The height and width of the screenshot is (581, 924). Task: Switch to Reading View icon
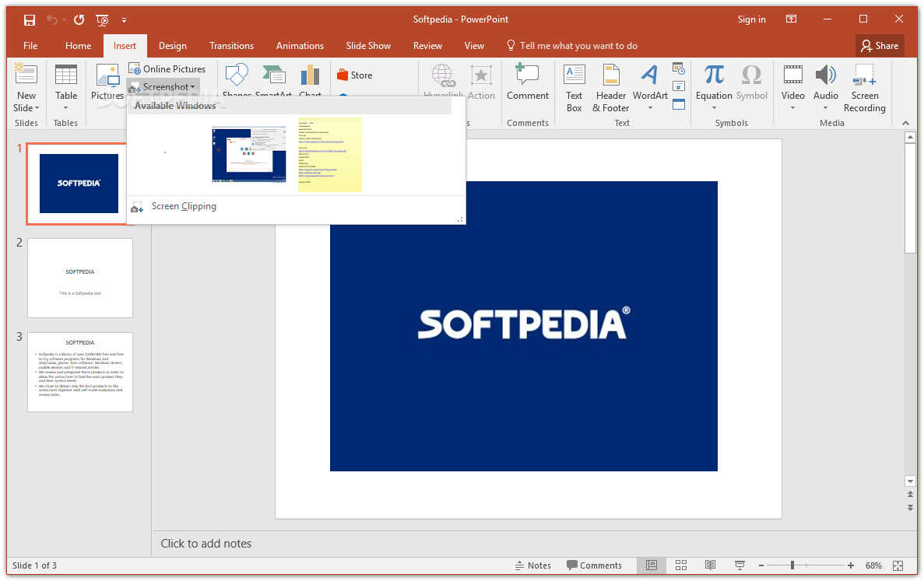coord(710,565)
